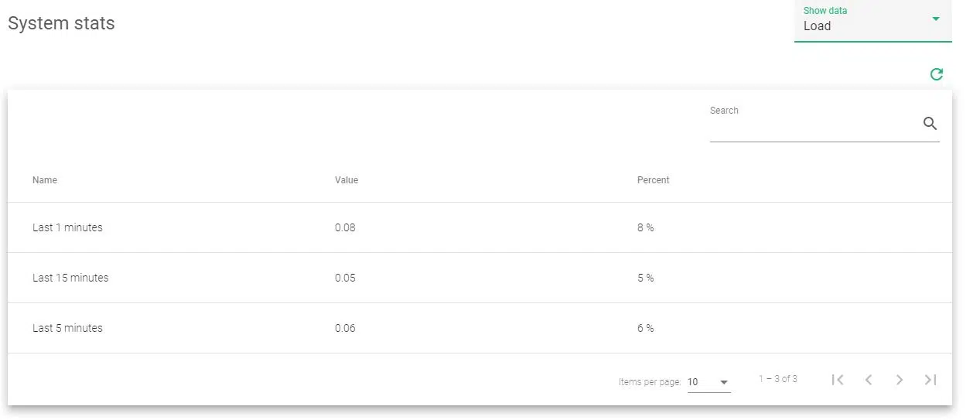Go to previous page of table

869,380
